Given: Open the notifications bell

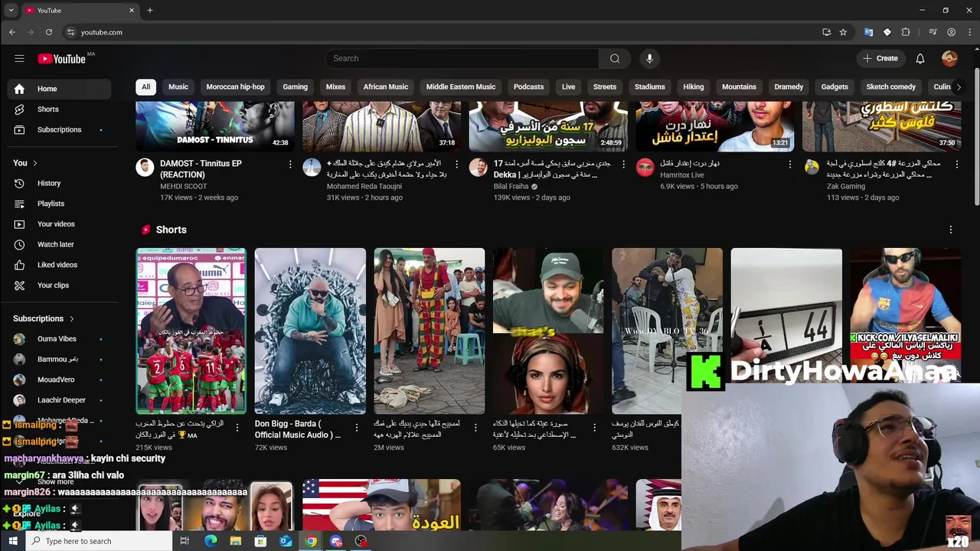Looking at the screenshot, I should 920,58.
